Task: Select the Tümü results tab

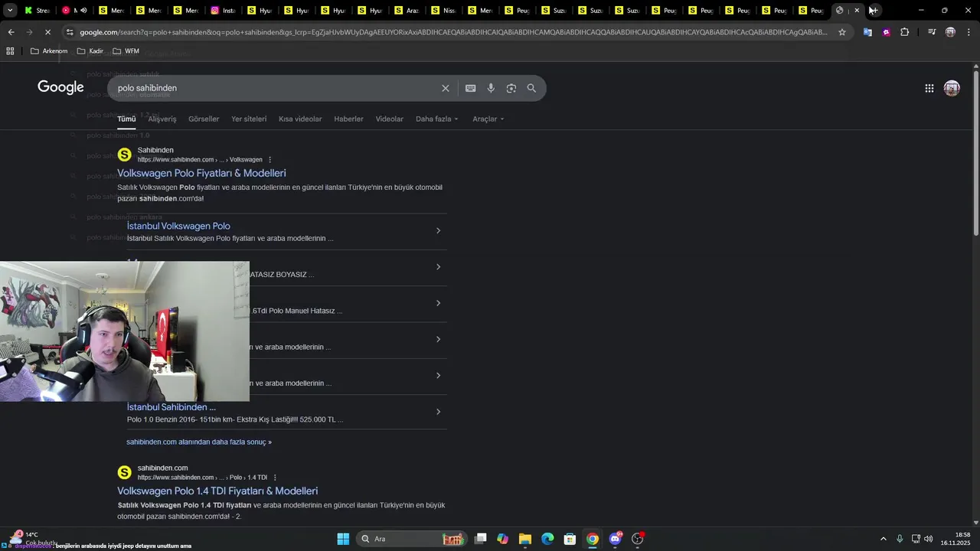Action: 126,119
